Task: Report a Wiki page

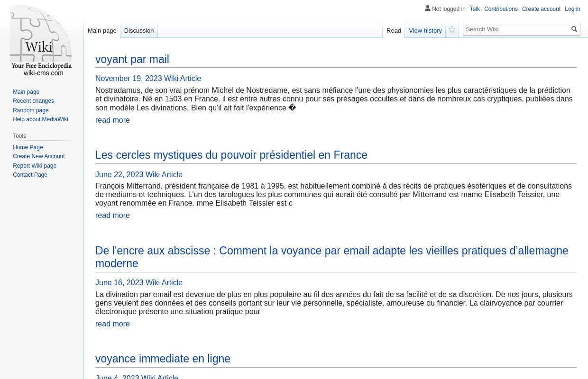Action: 35,165
